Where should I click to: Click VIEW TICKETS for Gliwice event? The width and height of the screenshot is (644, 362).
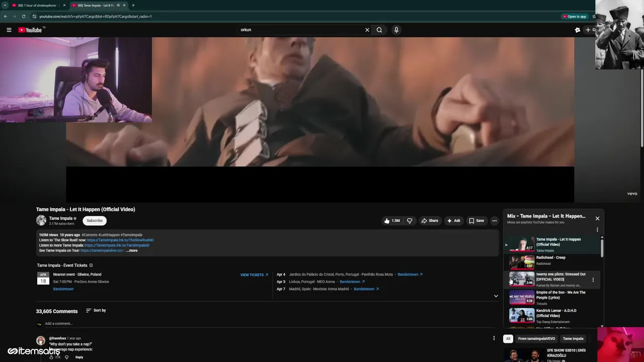255,275
